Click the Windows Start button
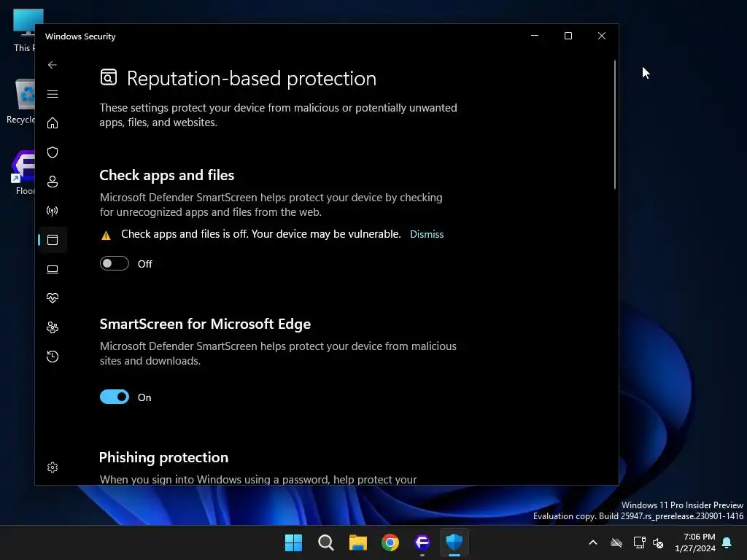 click(x=293, y=542)
